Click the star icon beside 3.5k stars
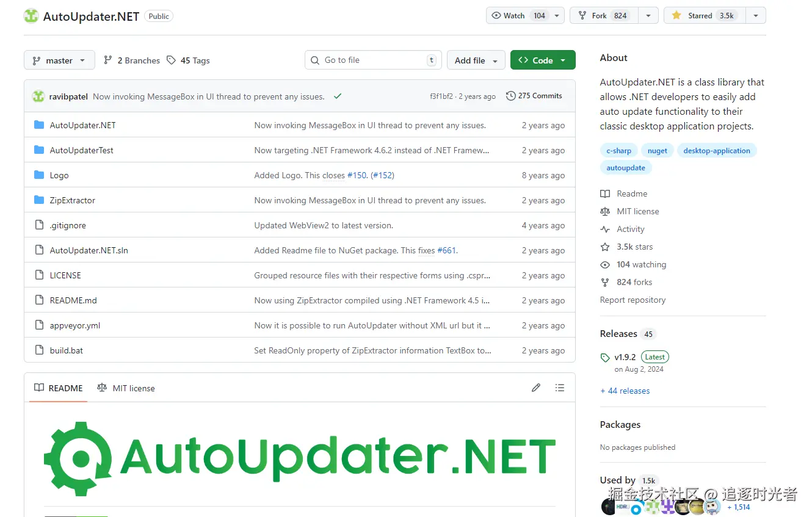 coord(605,247)
